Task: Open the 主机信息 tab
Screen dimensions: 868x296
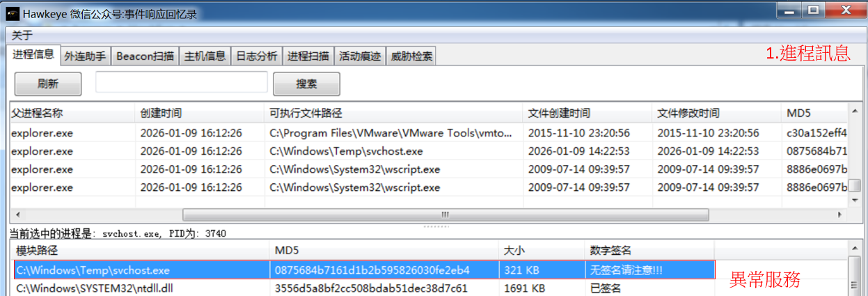Action: pos(205,56)
